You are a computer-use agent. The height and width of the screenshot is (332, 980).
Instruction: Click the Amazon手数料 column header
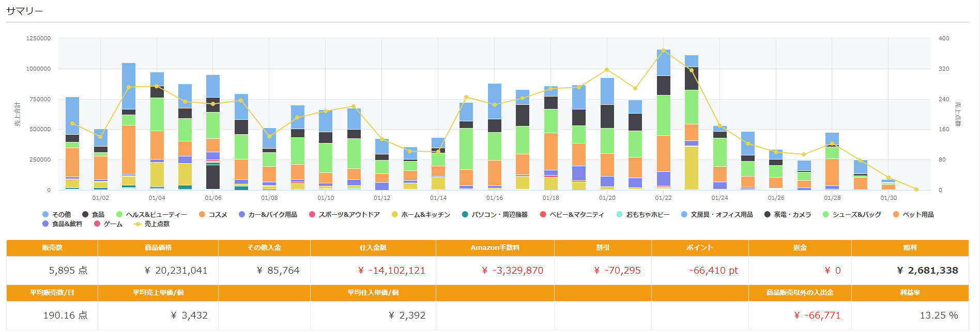[x=495, y=248]
